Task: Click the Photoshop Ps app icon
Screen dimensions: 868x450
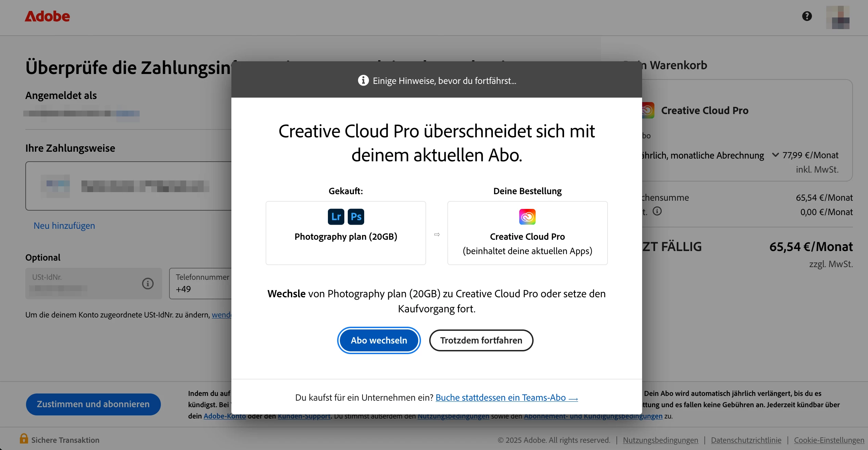Action: (x=356, y=217)
